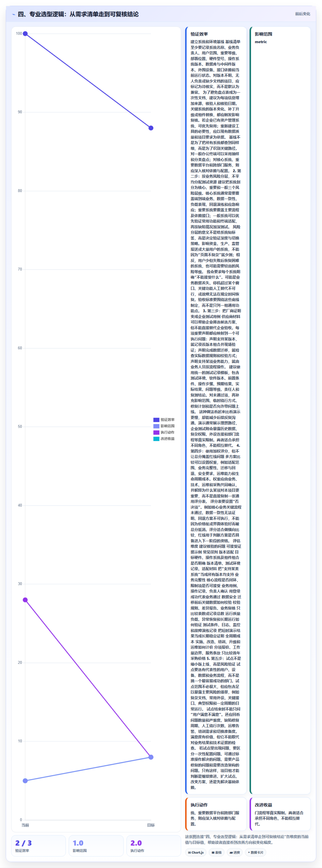The width and height of the screenshot is (322, 868).
Task: Click the 验证效率 target data point near 88
Action: [x=151, y=128]
